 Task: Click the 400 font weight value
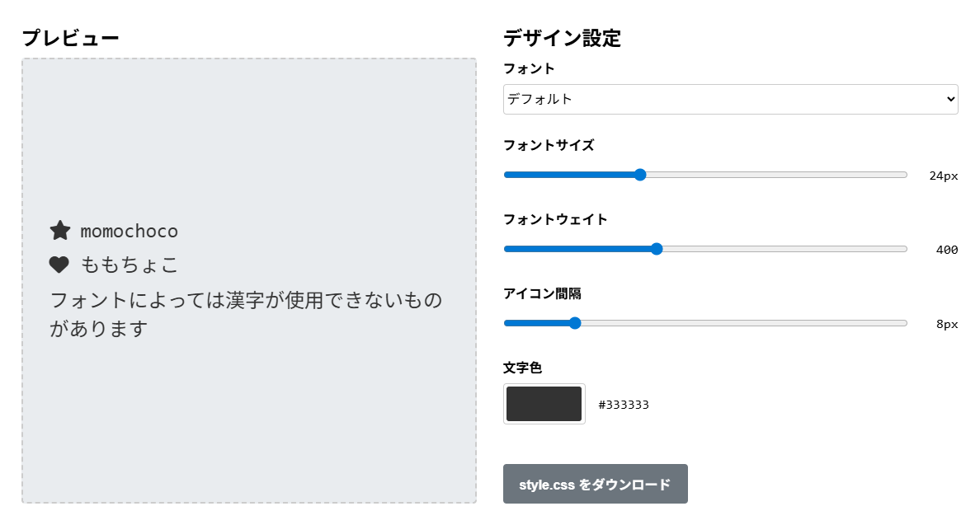(x=947, y=250)
